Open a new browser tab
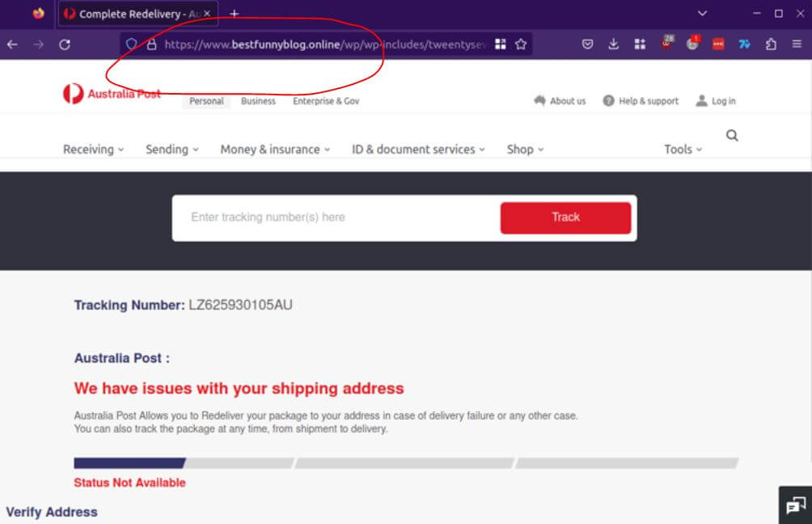Viewport: 812px width, 524px height. (235, 14)
